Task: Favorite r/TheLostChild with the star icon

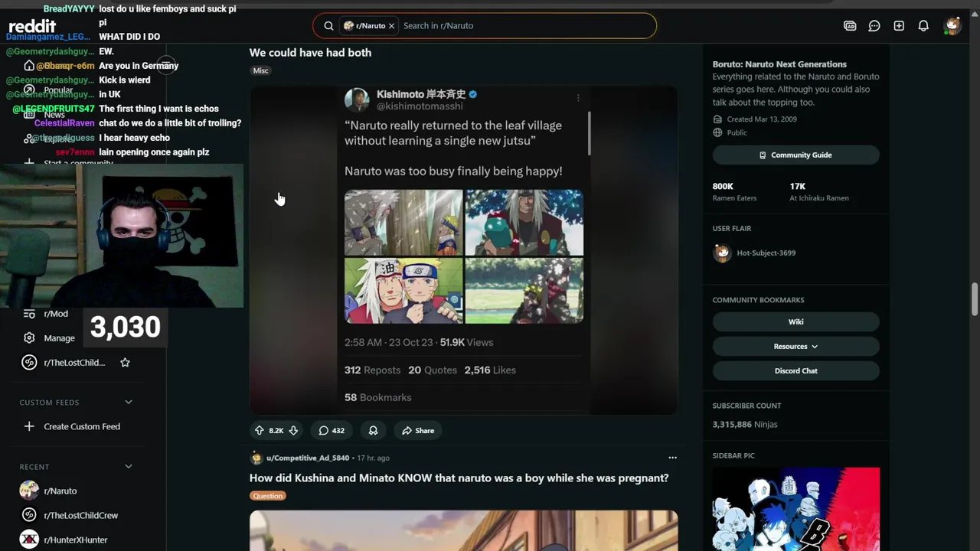Action: pyautogui.click(x=125, y=363)
